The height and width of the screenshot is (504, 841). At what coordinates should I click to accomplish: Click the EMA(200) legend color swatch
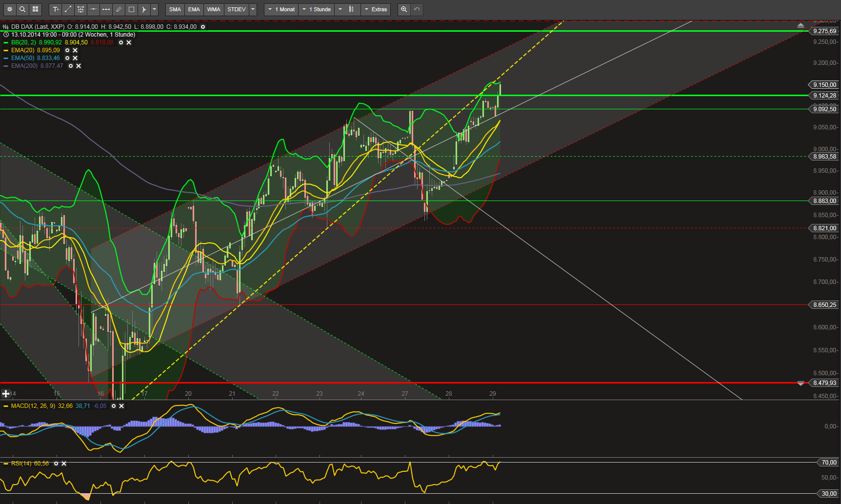(6, 66)
